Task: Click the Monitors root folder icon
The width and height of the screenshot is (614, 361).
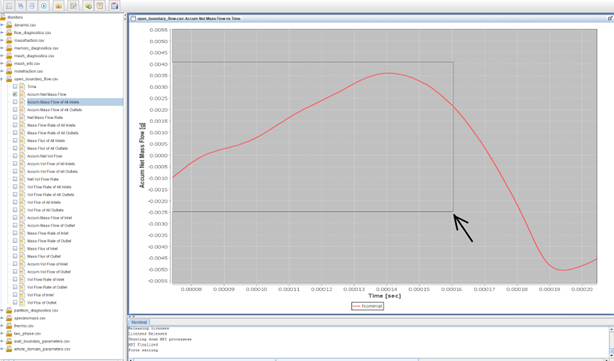Action: tap(3, 17)
